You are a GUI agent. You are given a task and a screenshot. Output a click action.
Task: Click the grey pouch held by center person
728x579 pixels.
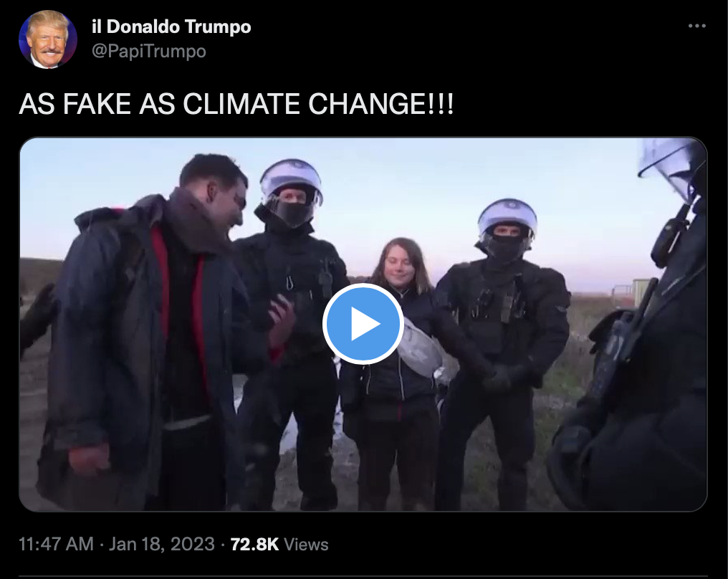[420, 345]
